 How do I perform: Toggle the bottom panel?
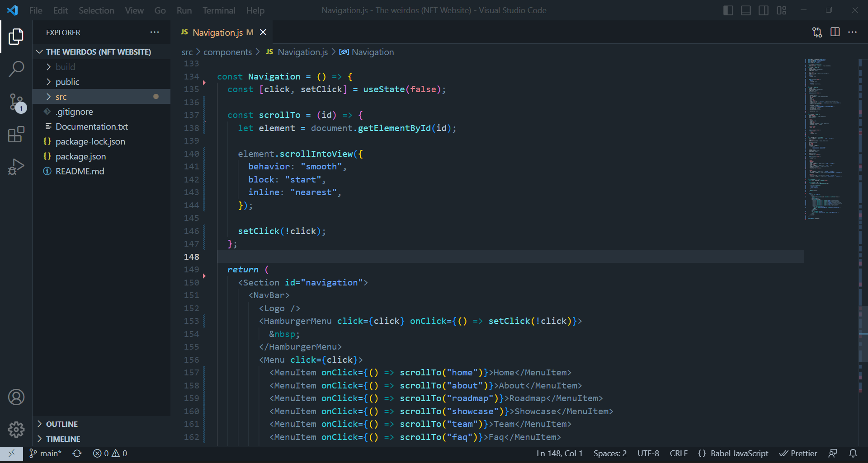point(746,10)
